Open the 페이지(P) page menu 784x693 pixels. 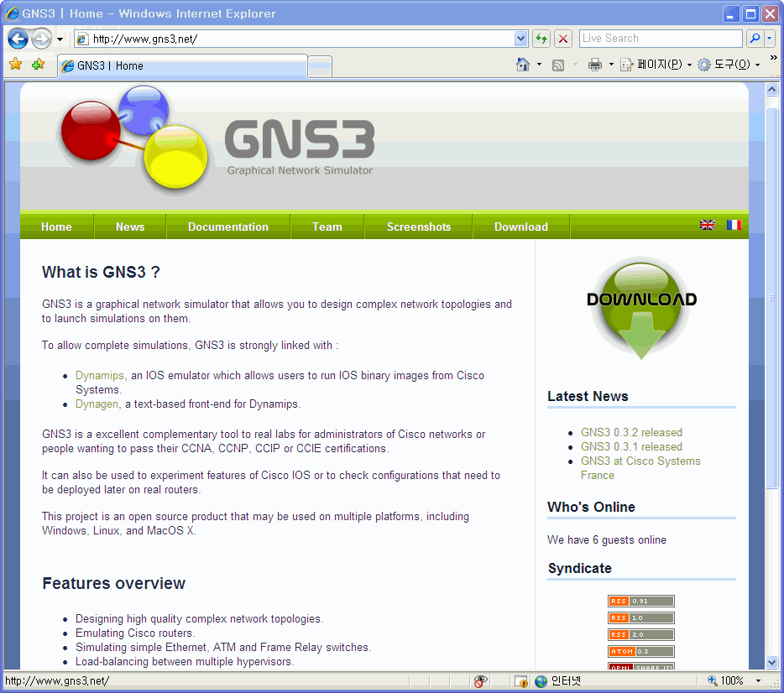tap(656, 65)
